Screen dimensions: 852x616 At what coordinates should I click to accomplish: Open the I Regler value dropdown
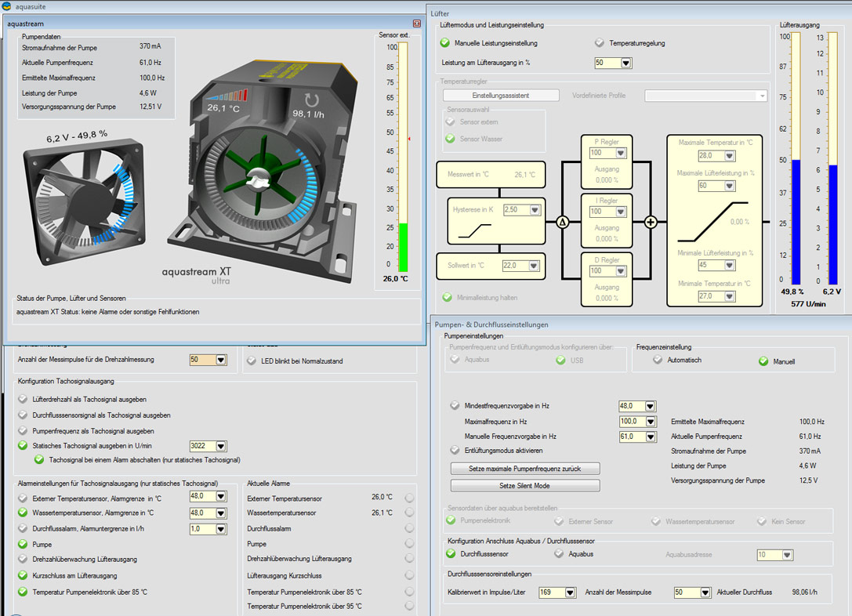(621, 212)
